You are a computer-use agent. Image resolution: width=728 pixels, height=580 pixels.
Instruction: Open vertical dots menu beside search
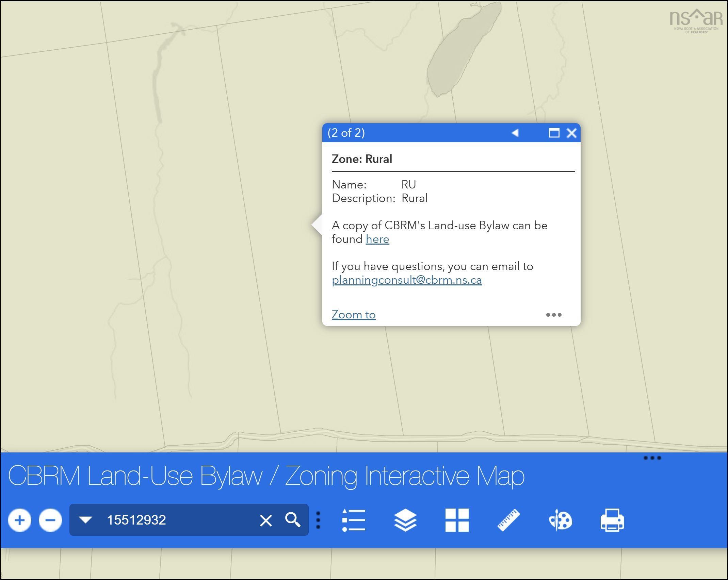(318, 520)
